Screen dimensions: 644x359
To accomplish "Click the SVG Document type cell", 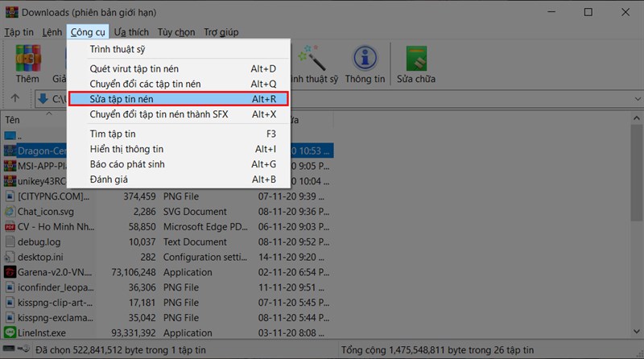I will [195, 212].
